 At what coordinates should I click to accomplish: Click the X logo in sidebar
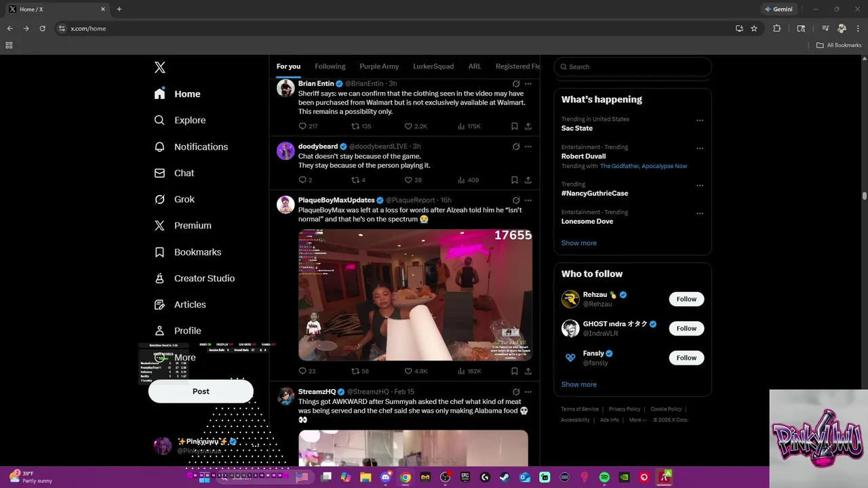click(160, 67)
